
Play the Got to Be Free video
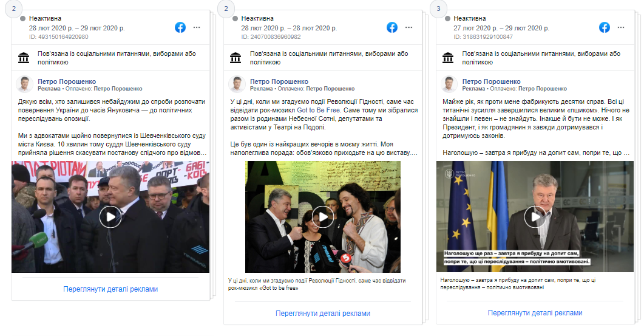tap(323, 217)
